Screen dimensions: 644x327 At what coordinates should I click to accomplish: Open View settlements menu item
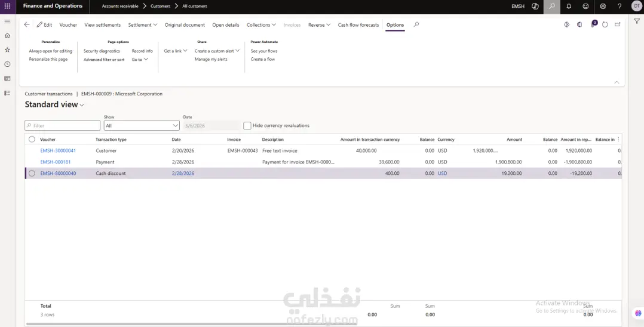[x=103, y=24]
